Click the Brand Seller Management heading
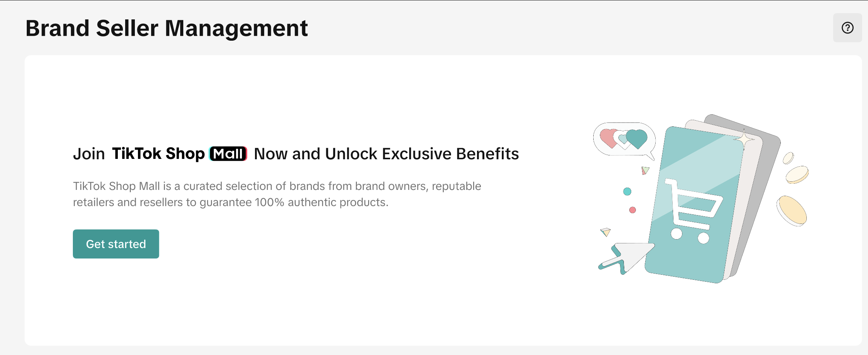 (x=167, y=28)
